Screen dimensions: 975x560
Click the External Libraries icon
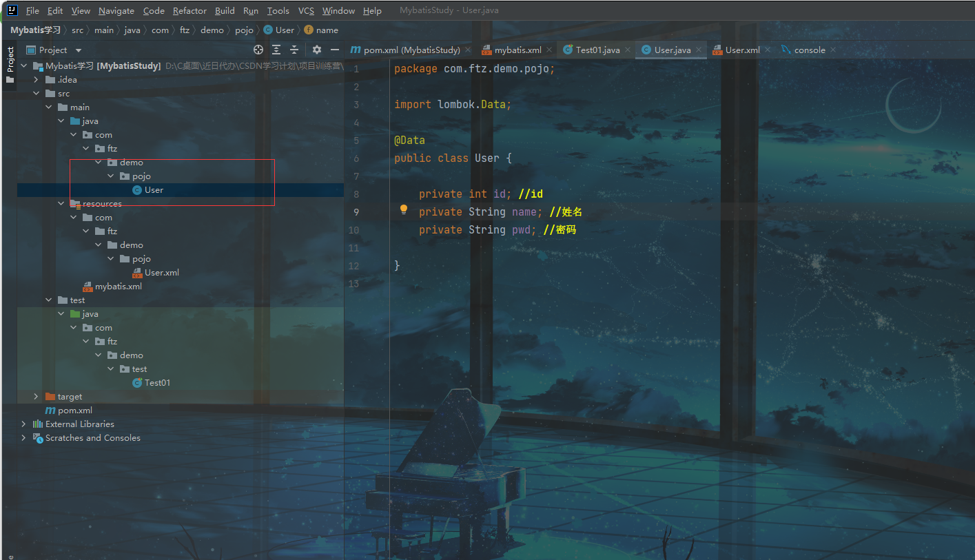[37, 424]
